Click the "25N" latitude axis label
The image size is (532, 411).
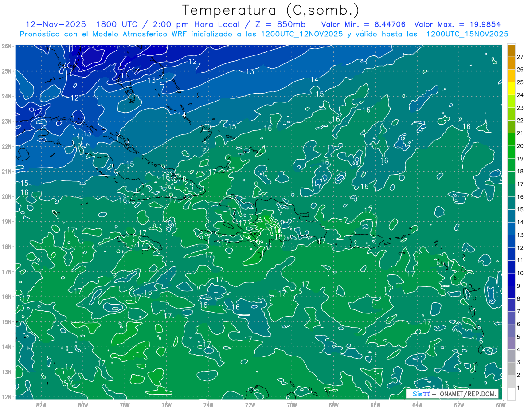[x=6, y=71]
